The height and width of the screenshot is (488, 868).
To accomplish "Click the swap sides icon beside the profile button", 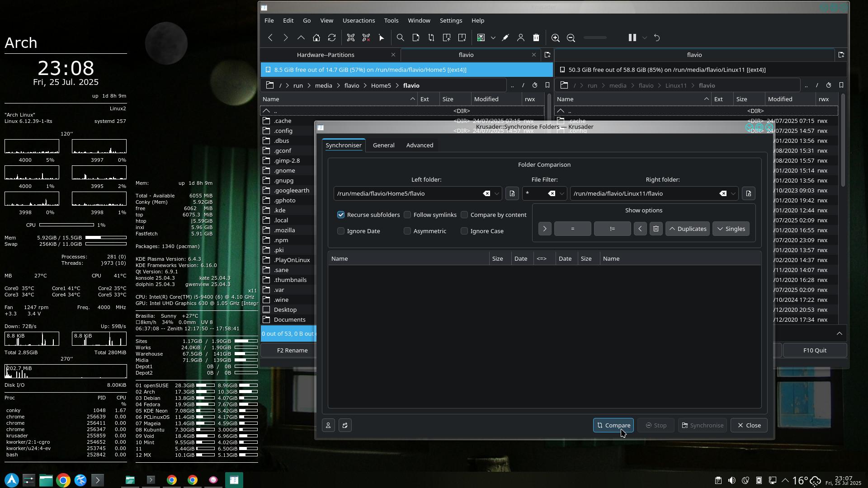I will [x=345, y=426].
